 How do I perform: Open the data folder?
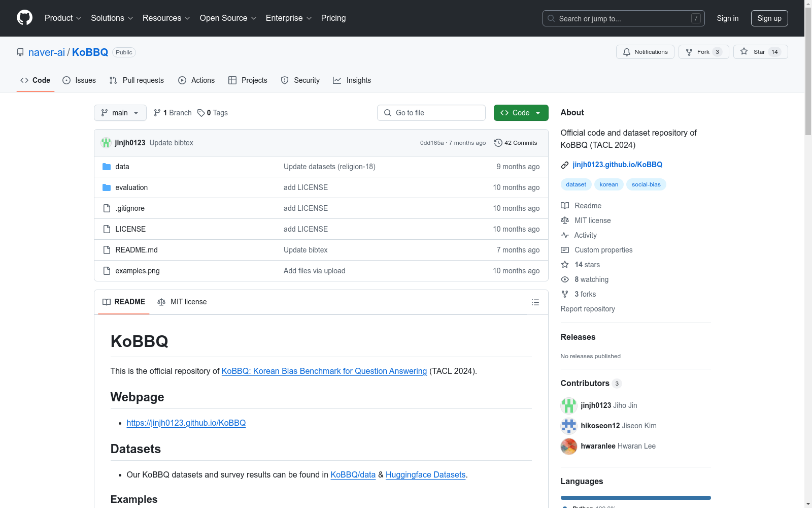(x=122, y=167)
